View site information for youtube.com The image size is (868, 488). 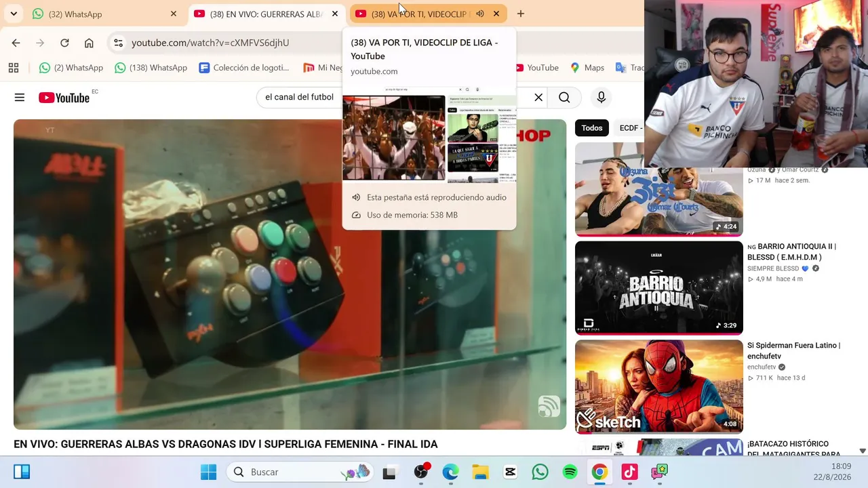[118, 43]
